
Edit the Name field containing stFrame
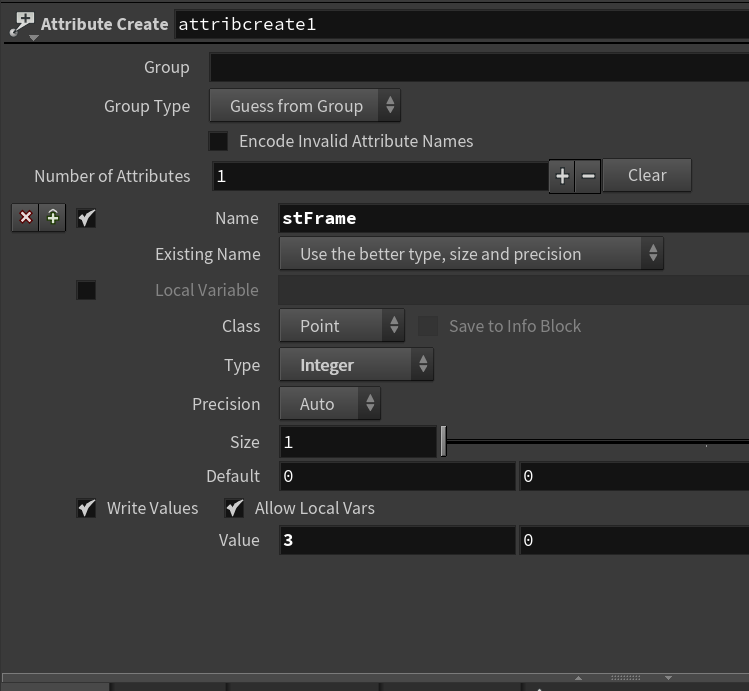tap(514, 218)
